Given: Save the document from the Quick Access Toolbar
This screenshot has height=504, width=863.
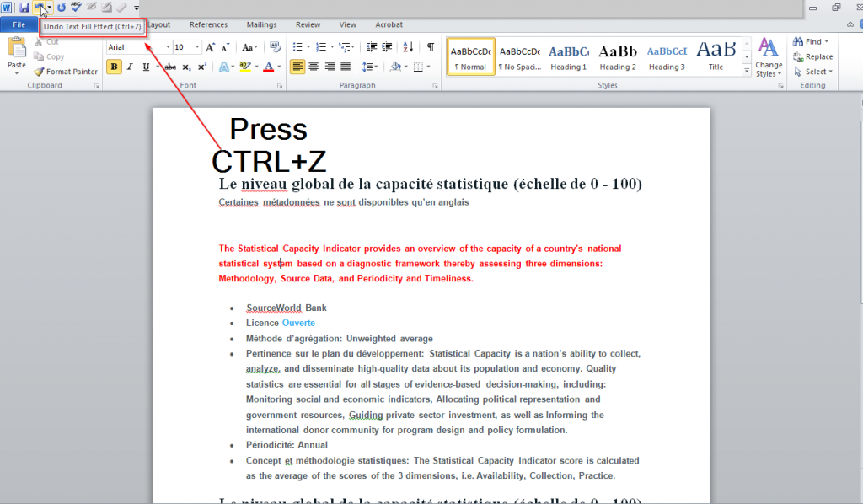Looking at the screenshot, I should 24,8.
